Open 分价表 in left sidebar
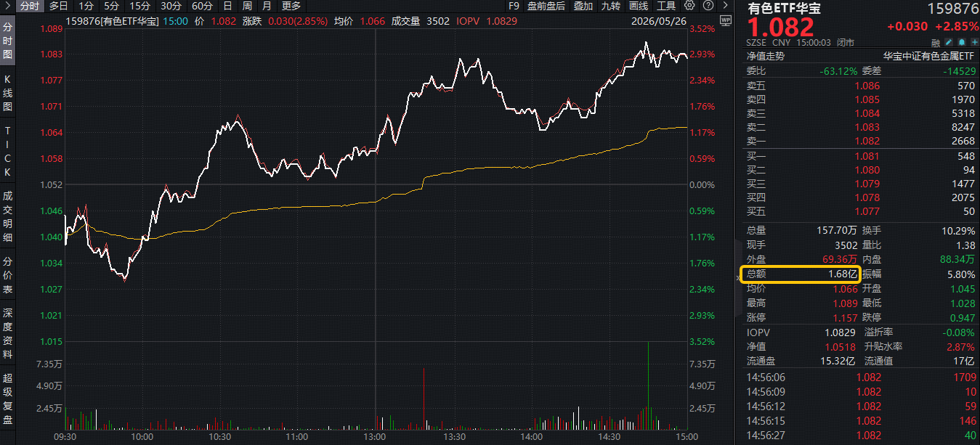 [8, 275]
